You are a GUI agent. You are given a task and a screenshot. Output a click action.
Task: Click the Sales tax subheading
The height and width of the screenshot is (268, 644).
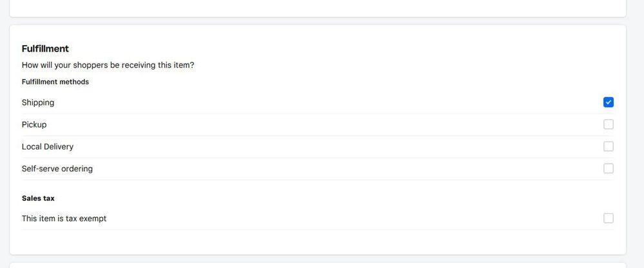[x=38, y=198]
